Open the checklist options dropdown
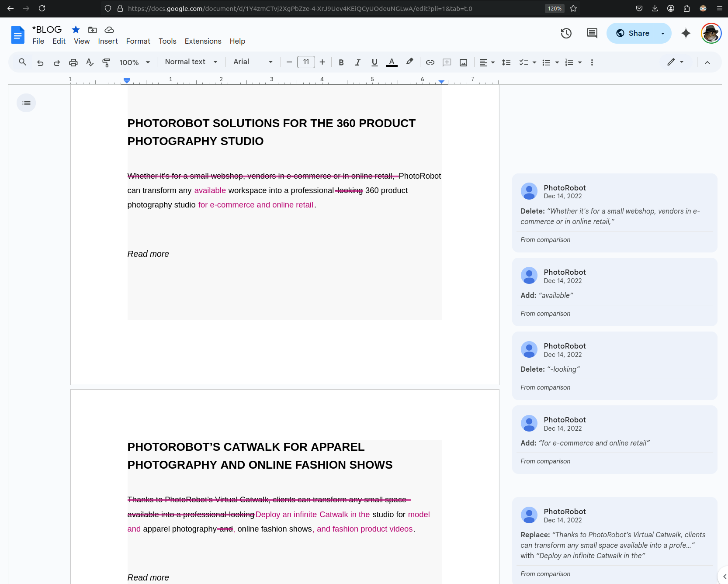Screen dimensions: 728x584 click(527, 62)
